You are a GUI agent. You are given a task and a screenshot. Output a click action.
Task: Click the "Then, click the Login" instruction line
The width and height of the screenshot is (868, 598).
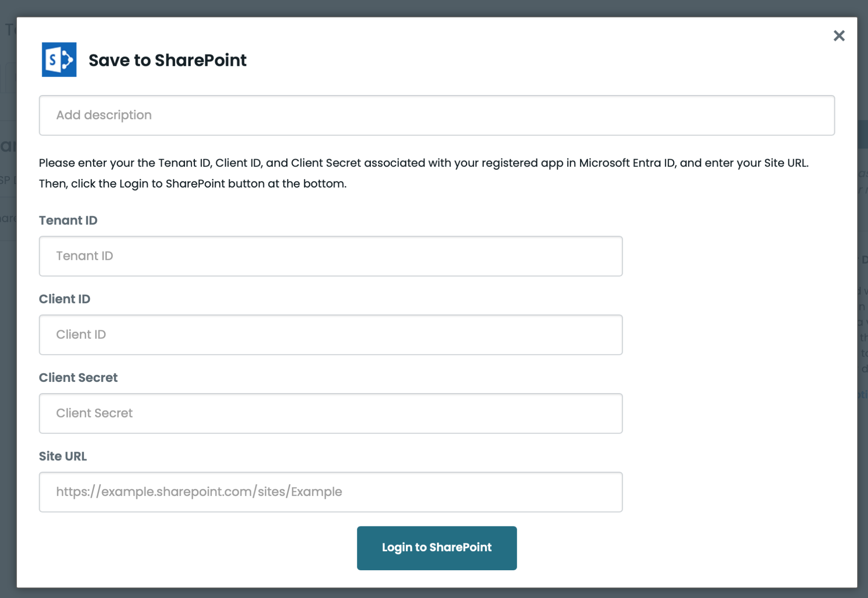(192, 184)
